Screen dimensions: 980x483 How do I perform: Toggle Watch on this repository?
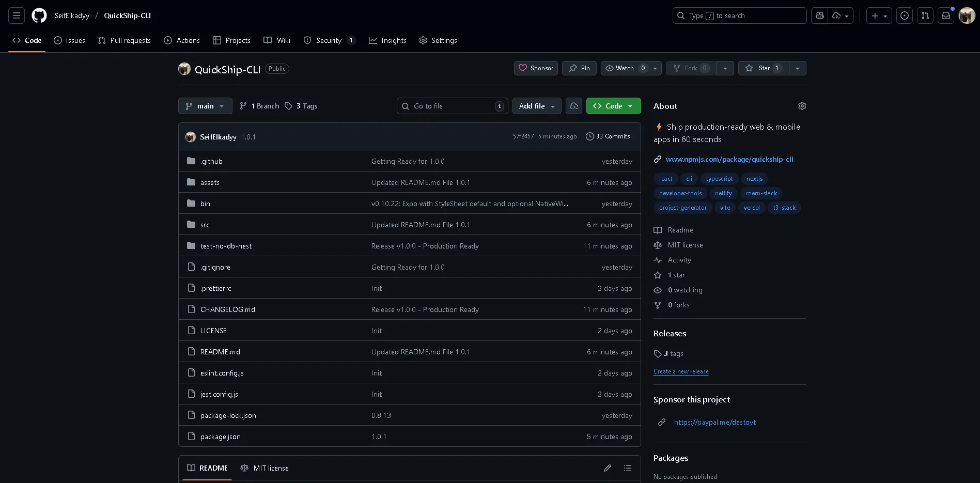[624, 68]
